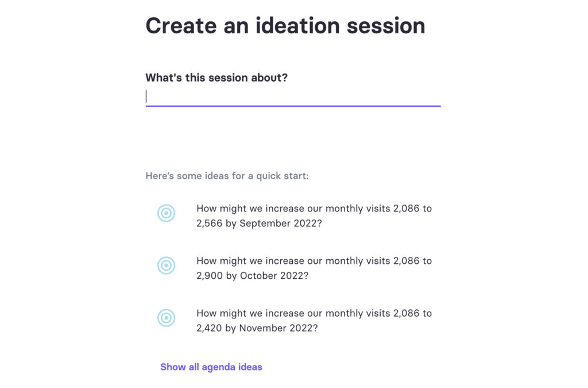The width and height of the screenshot is (588, 388).
Task: Click the Create an ideation session heading
Action: point(285,26)
